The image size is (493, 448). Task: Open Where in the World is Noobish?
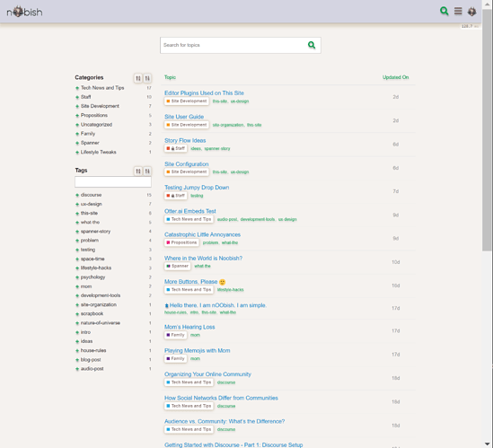pos(203,258)
